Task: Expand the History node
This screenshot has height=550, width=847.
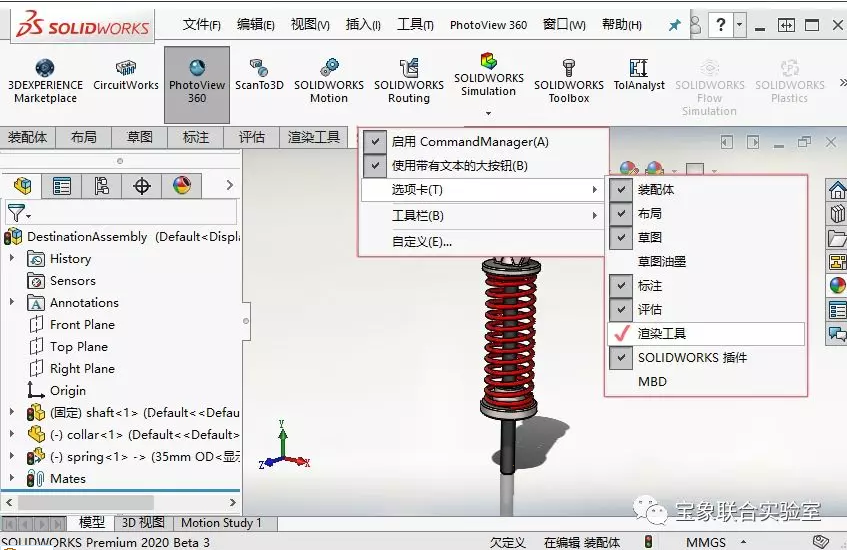Action: pos(12,258)
